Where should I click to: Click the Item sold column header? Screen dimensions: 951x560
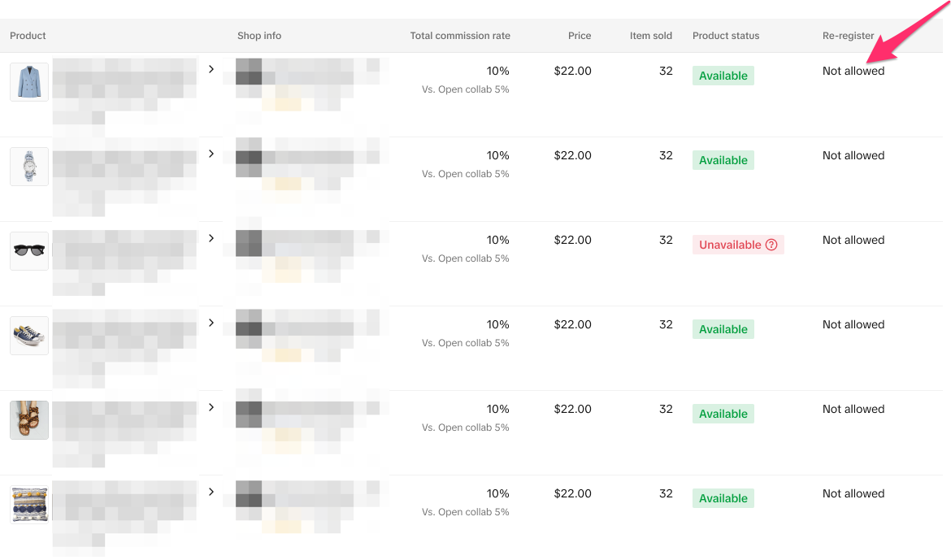(x=651, y=36)
